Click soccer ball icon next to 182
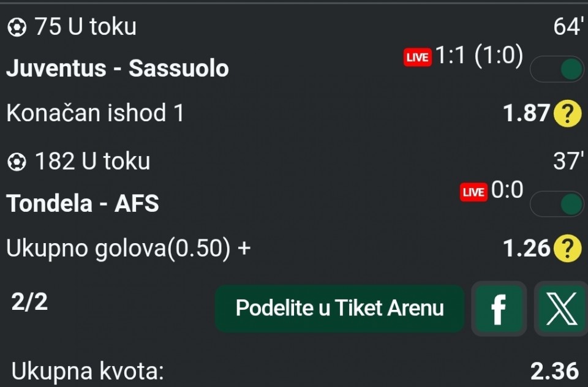 pos(17,162)
